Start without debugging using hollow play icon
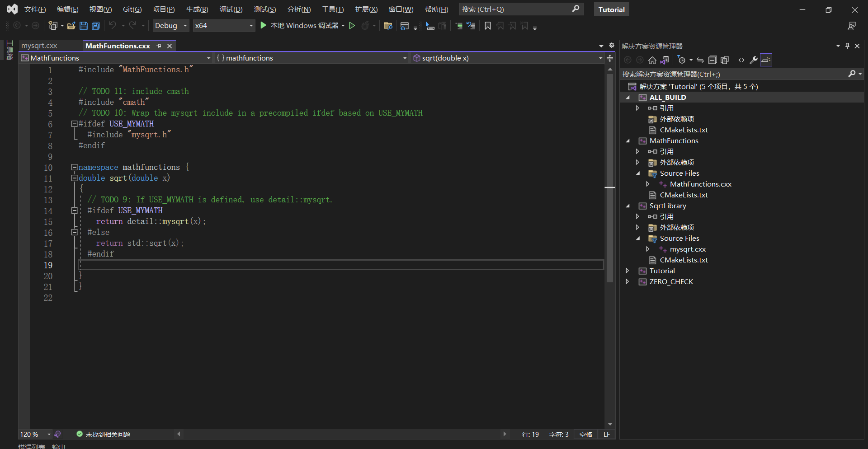 coord(352,26)
